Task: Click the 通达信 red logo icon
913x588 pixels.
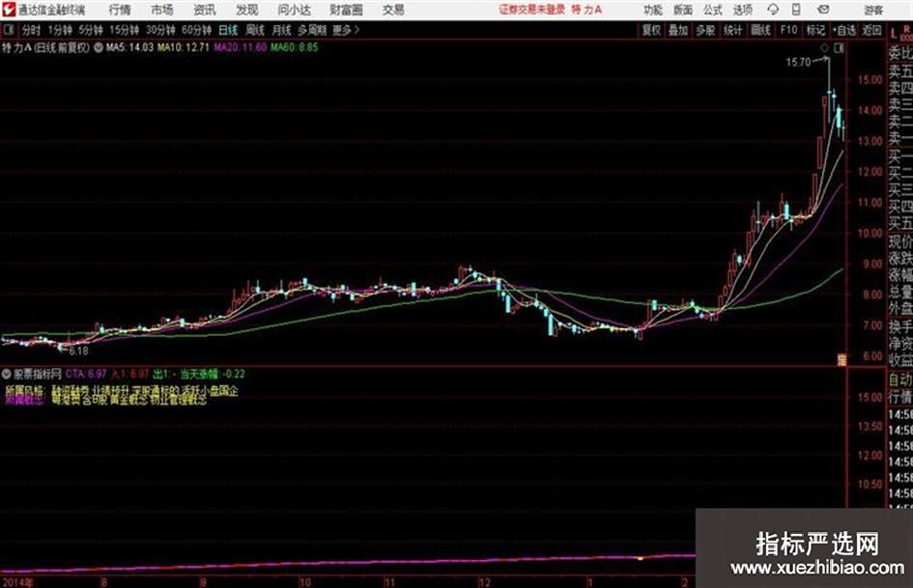Action: click(9, 10)
